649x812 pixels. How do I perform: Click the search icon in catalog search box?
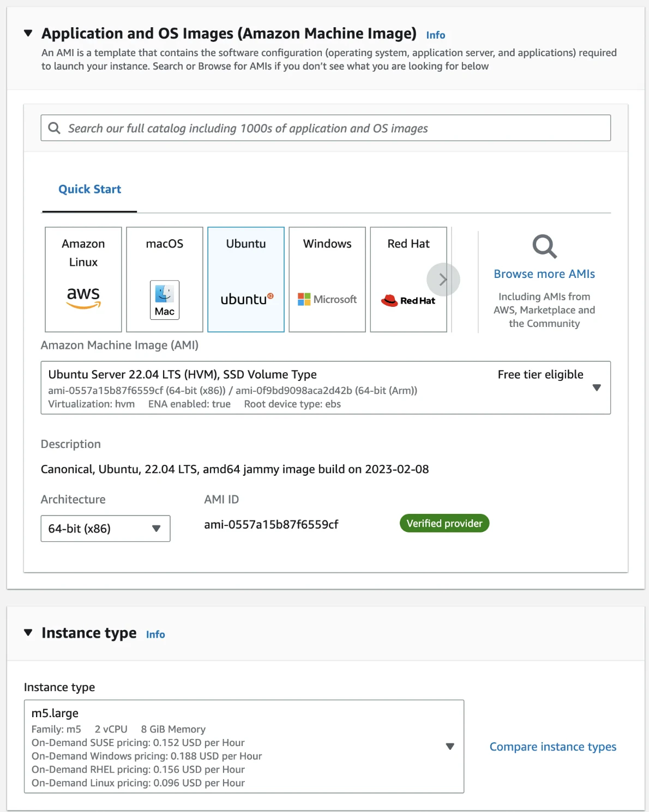pos(54,128)
